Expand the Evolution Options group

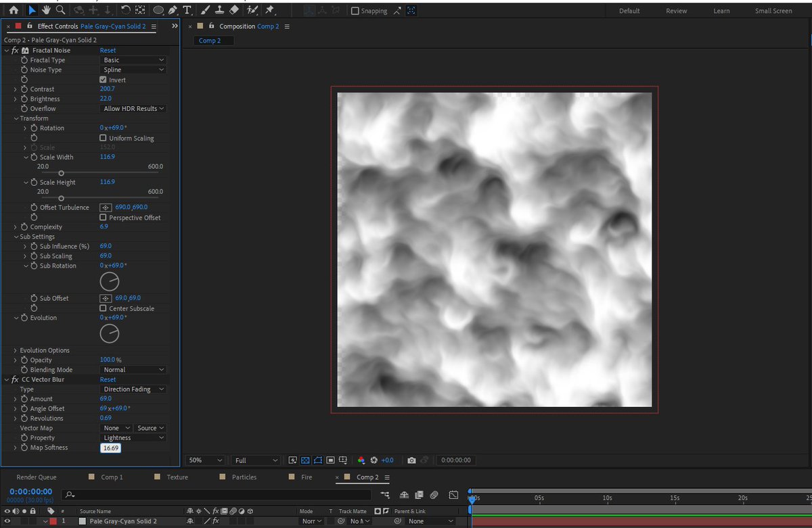[x=15, y=350]
